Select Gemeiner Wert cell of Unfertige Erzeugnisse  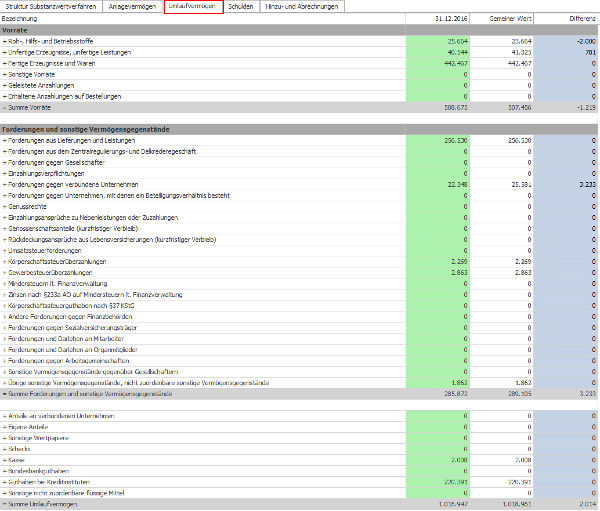pyautogui.click(x=502, y=52)
